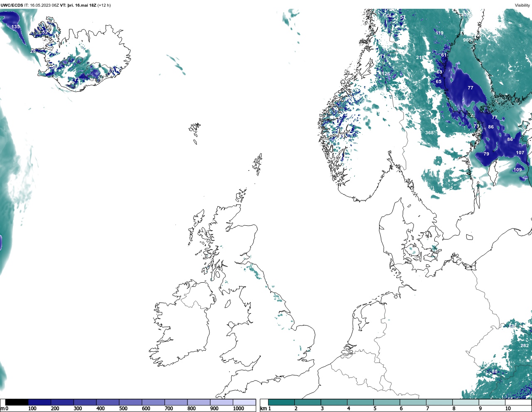The width and height of the screenshot is (532, 412).
Task: Click the 1–2 km dark teal swatch
Action: 281,402
